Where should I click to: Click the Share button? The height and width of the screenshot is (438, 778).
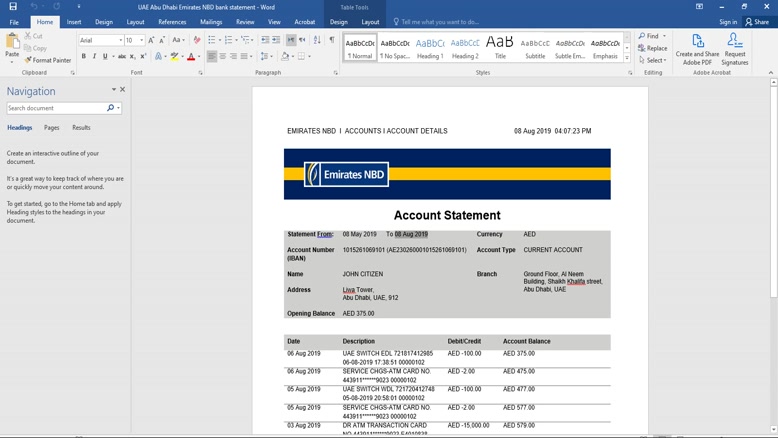pos(757,22)
